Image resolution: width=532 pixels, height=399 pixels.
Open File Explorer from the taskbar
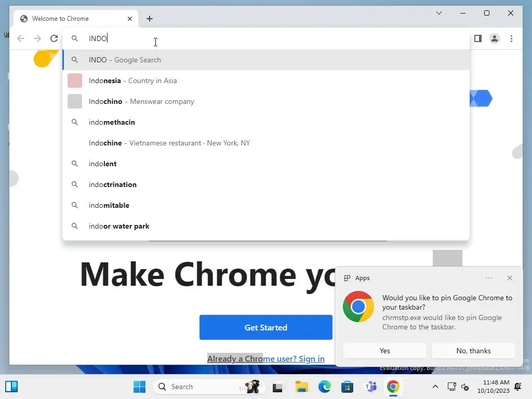point(301,387)
